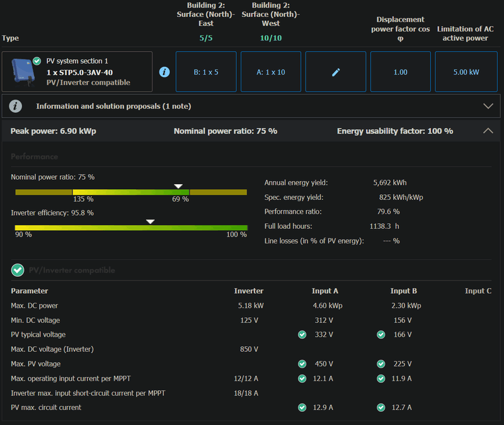Click the green check on inverter thumbnail
This screenshot has height=425, width=504.
point(37,61)
